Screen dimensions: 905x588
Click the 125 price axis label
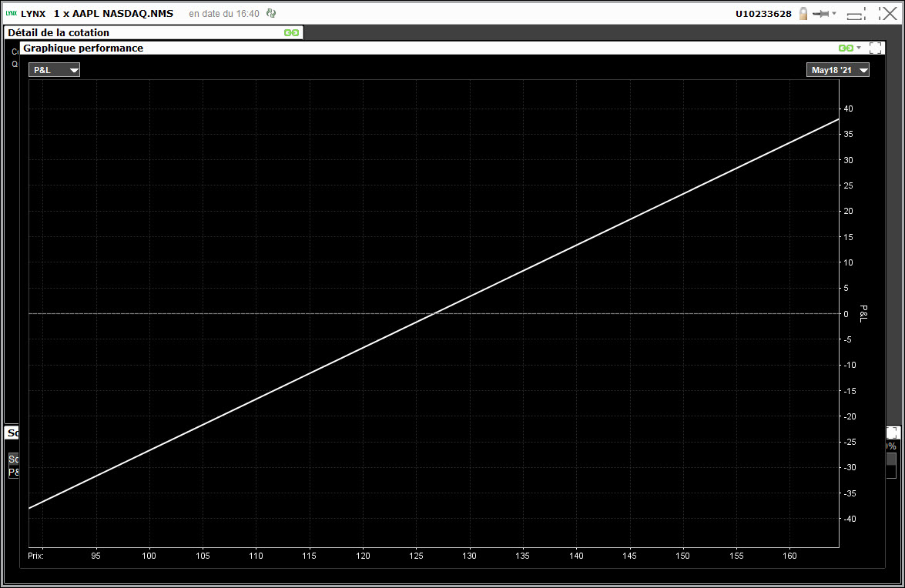(416, 556)
